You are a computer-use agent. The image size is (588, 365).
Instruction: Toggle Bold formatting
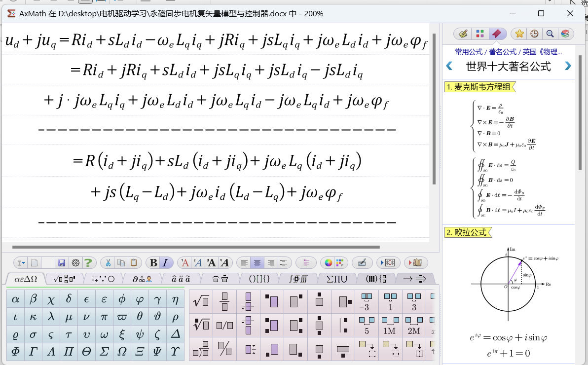click(153, 263)
